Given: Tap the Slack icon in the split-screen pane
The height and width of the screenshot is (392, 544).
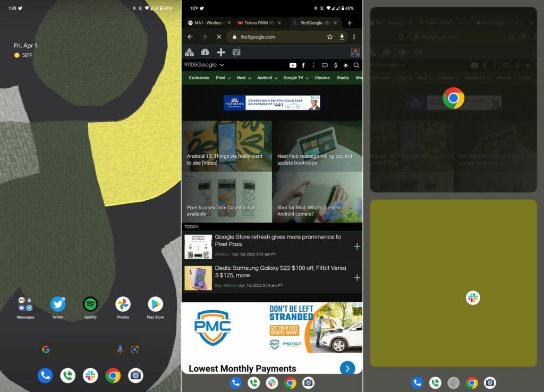Looking at the screenshot, I should [x=472, y=297].
